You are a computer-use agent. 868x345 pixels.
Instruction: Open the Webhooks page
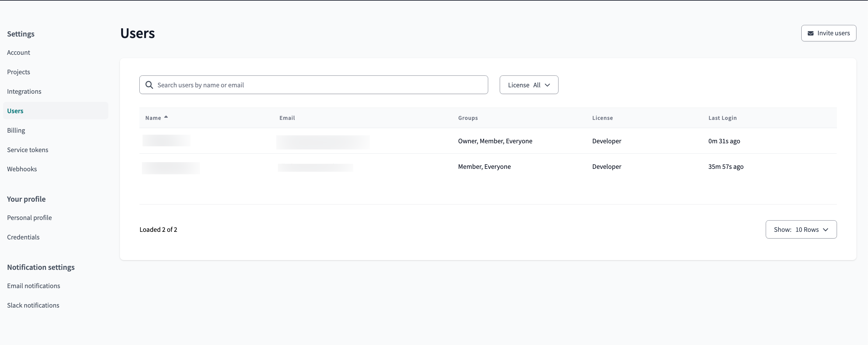(x=22, y=169)
